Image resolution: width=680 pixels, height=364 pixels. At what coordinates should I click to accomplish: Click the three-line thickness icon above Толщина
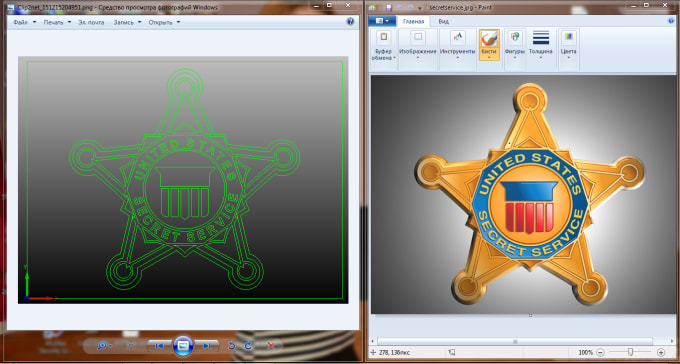coord(541,38)
